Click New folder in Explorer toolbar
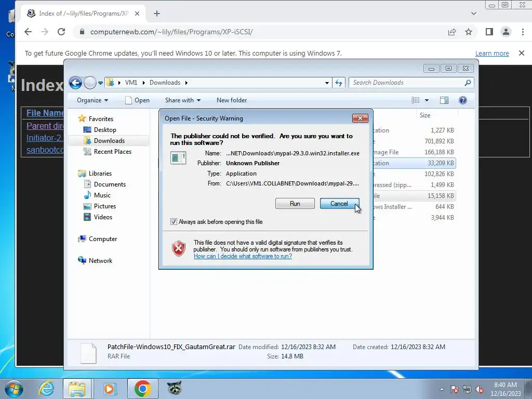 click(x=232, y=100)
